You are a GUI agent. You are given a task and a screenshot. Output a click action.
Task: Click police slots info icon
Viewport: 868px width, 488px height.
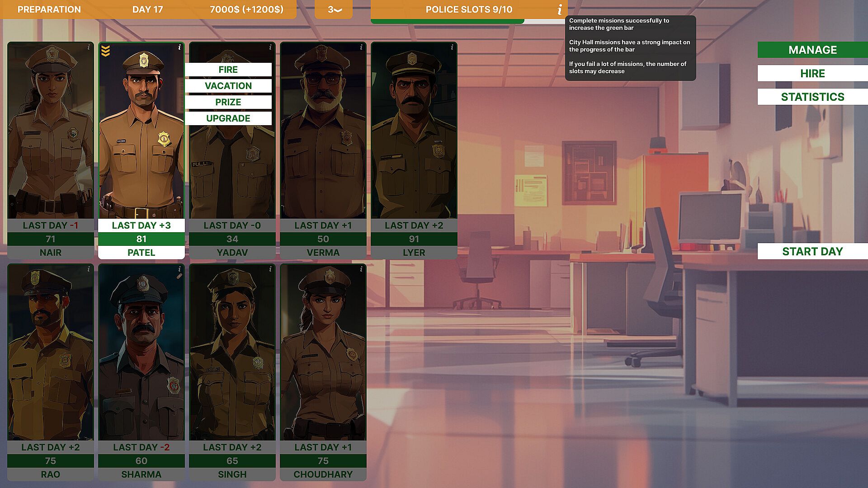click(x=560, y=9)
